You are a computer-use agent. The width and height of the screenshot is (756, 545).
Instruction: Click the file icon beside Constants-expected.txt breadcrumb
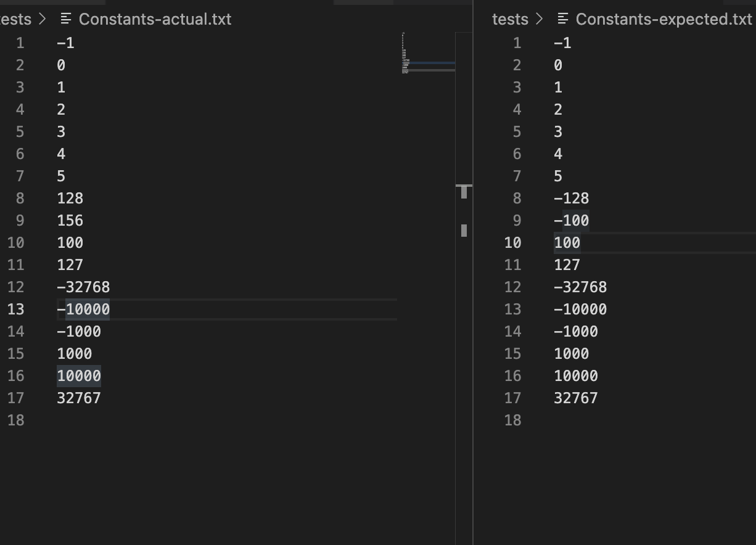(x=562, y=19)
